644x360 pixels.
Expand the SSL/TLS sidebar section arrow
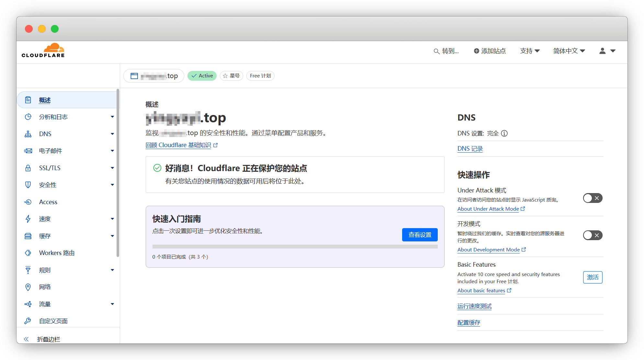112,168
